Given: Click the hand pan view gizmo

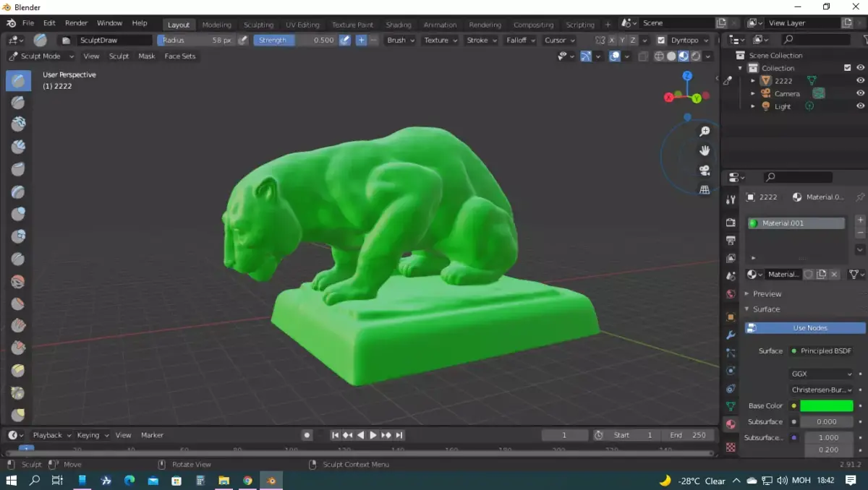Looking at the screenshot, I should coord(705,151).
